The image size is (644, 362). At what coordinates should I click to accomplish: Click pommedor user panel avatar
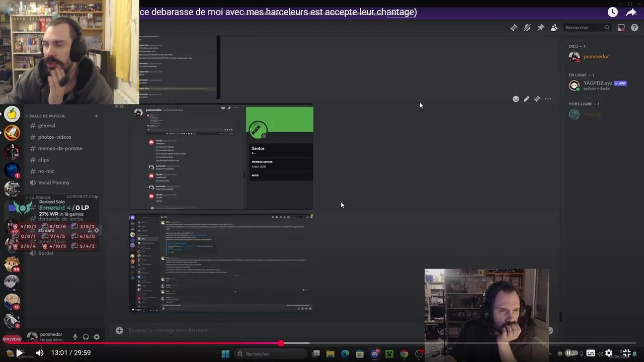point(32,337)
